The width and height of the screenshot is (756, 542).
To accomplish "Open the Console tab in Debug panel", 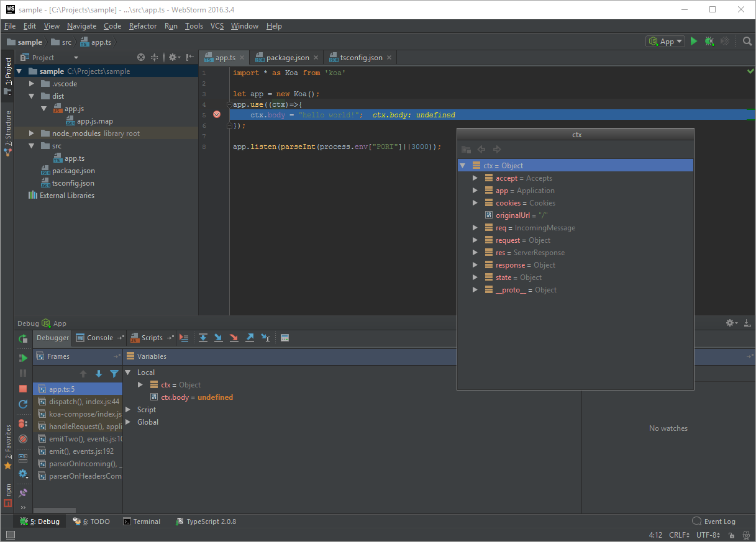I will click(x=99, y=338).
